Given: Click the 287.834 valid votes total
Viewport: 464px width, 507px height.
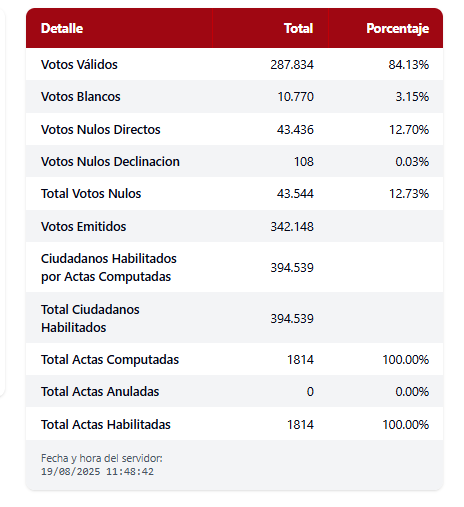Looking at the screenshot, I should point(292,65).
